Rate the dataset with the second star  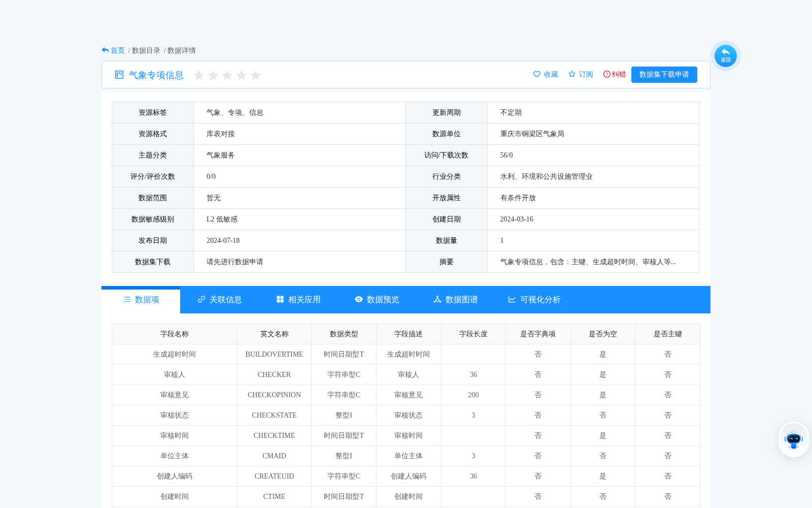[213, 75]
